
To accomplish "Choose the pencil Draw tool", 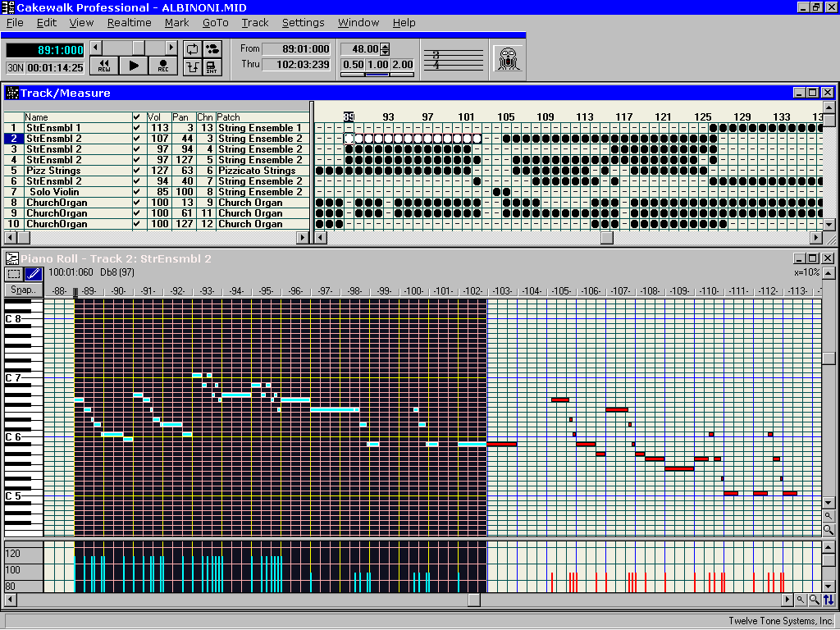I will 33,274.
